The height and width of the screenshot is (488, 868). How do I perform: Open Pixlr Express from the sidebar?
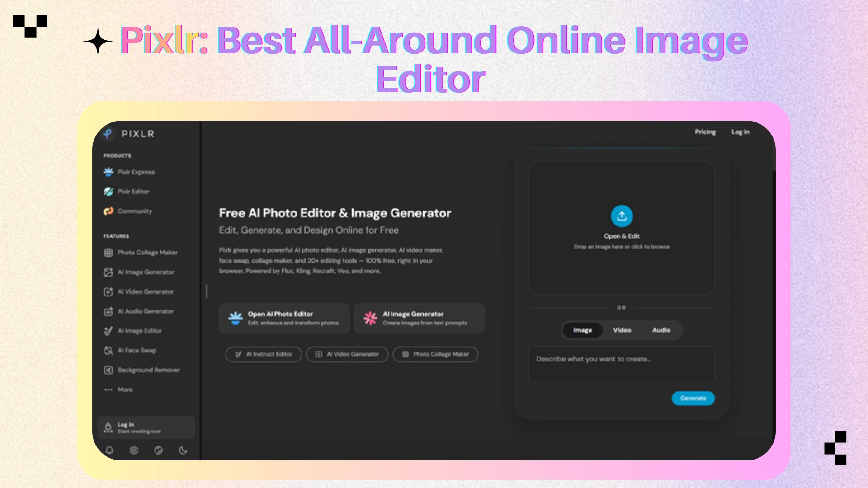click(129, 172)
